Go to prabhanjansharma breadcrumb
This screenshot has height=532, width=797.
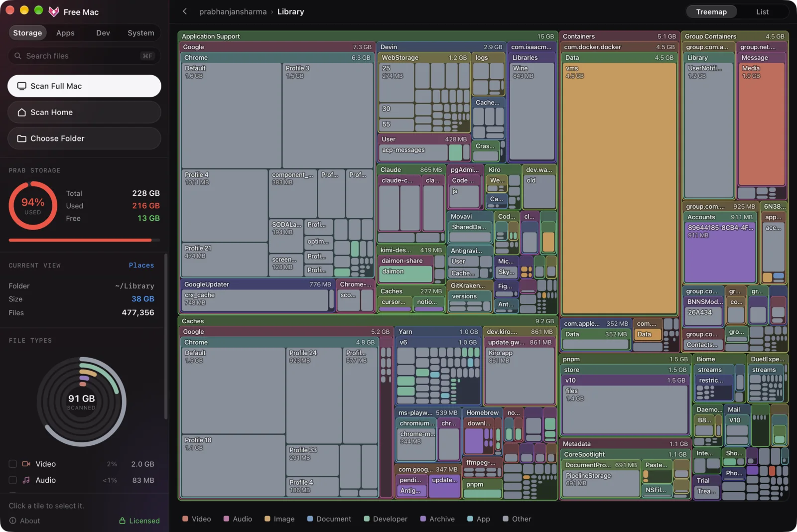(233, 11)
